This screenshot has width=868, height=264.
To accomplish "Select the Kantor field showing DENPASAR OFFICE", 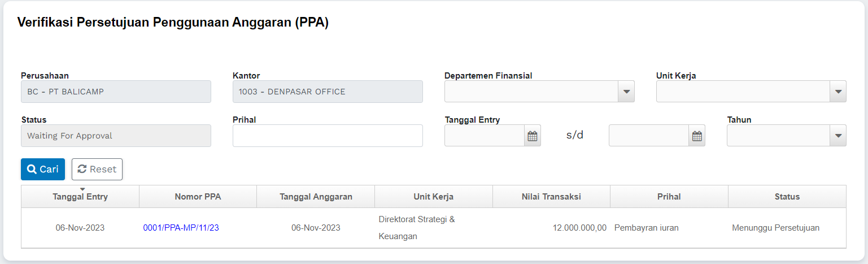I will click(x=328, y=92).
